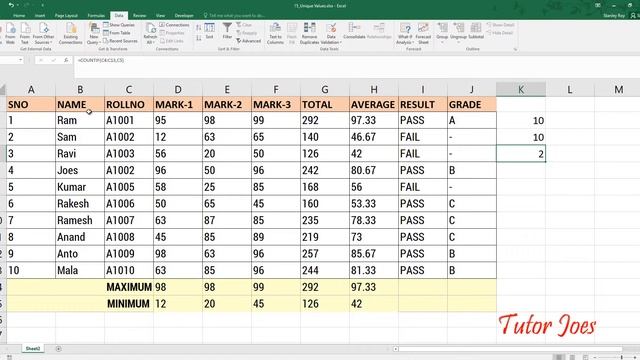640x360 pixels.
Task: Select the column K header
Action: 521,89
